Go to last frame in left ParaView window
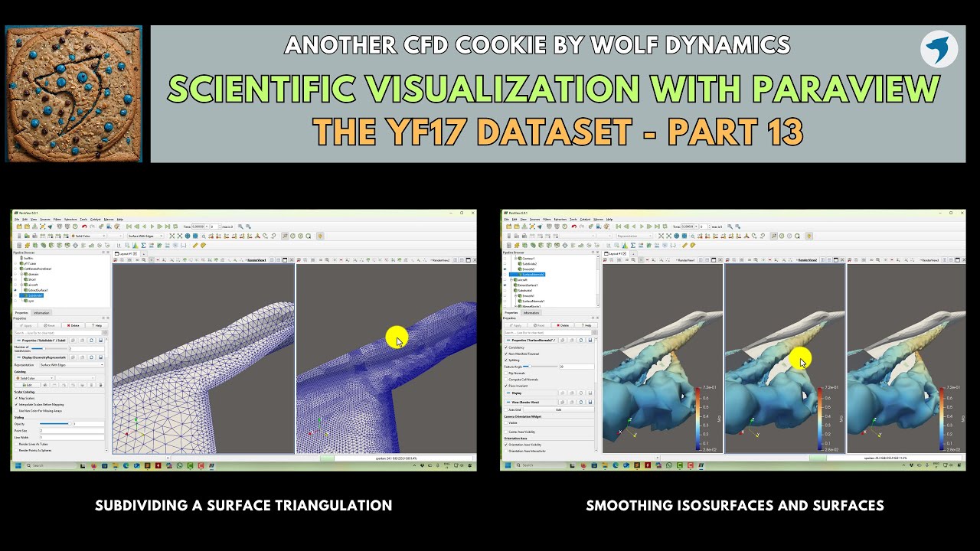 [168, 227]
